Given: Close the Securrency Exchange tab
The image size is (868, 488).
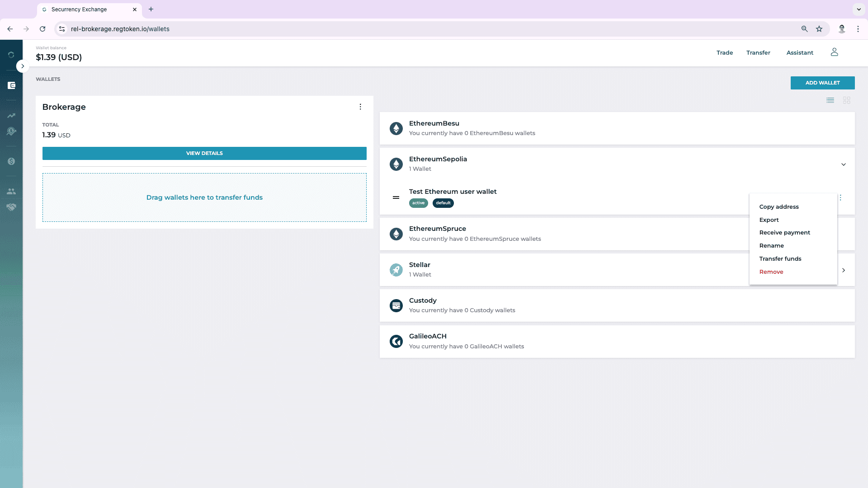Looking at the screenshot, I should (134, 9).
